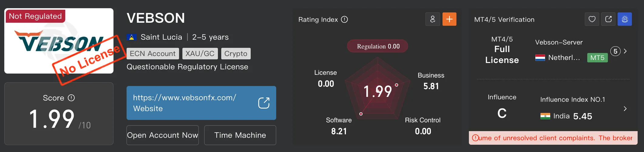Viewport: 644px width, 152px height.
Task: Click the Risk Control 0.00 rating
Action: 423,126
